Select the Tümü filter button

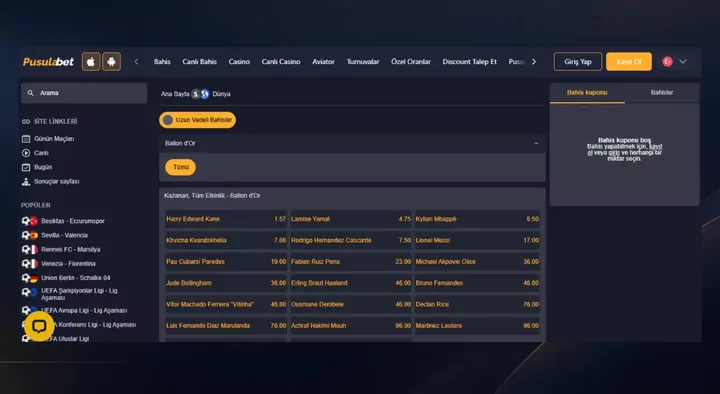tap(181, 167)
